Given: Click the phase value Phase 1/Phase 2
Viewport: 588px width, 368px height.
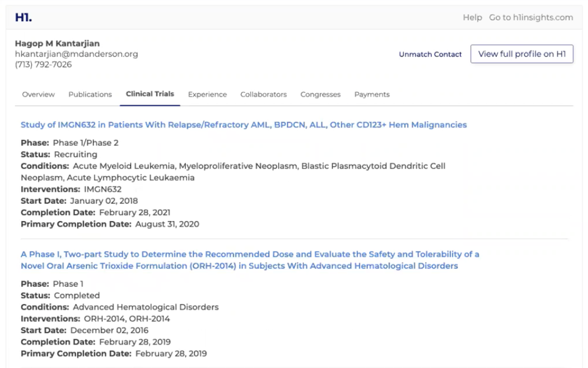Looking at the screenshot, I should pyautogui.click(x=85, y=143).
